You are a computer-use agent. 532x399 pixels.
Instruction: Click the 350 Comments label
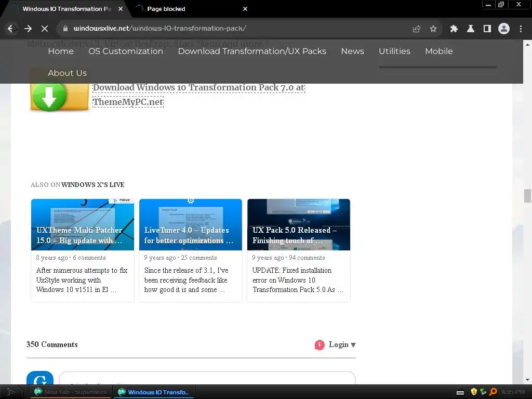click(x=52, y=344)
